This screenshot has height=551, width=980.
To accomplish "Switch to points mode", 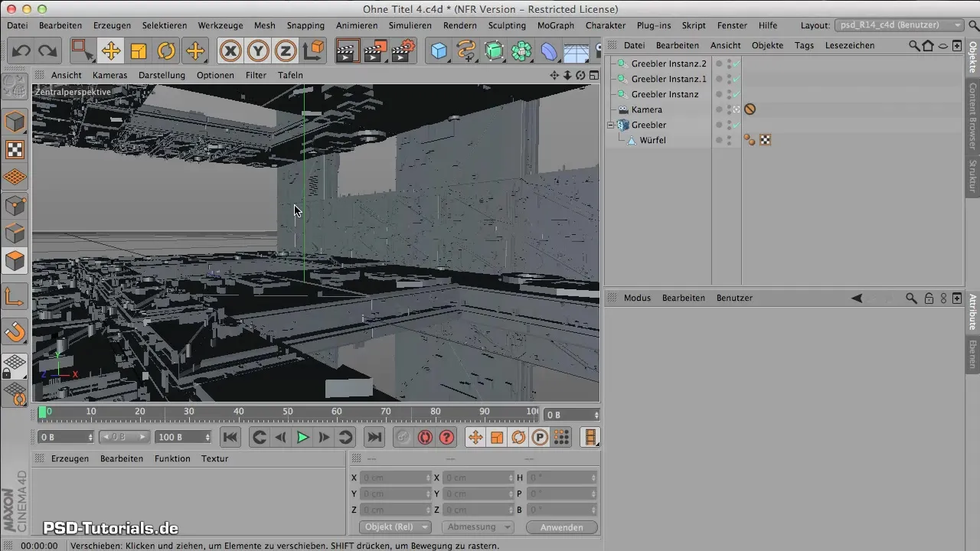I will coord(15,205).
